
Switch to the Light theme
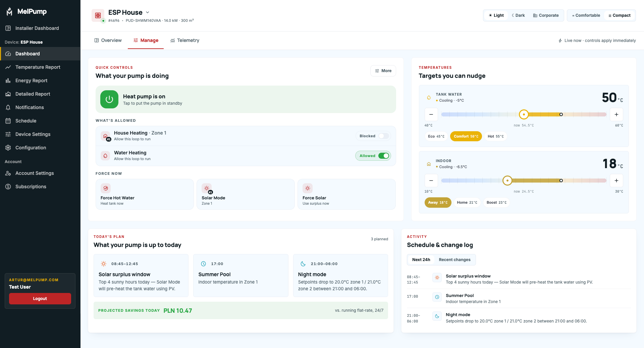pyautogui.click(x=496, y=15)
